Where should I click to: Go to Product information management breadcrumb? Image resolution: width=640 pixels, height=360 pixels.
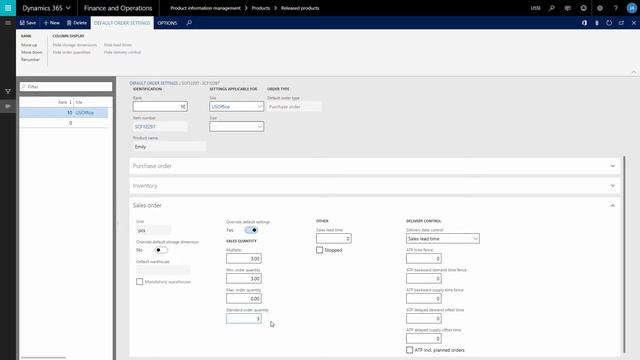point(205,8)
